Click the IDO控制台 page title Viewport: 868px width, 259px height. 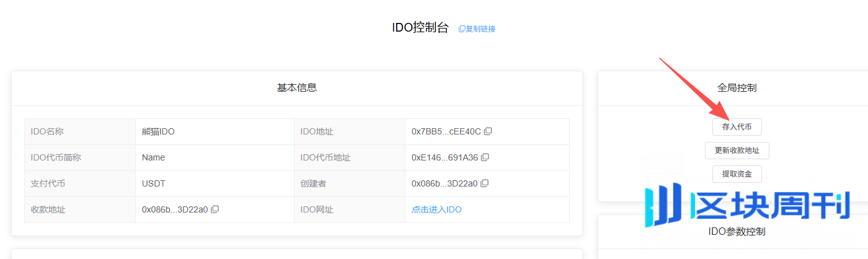click(x=420, y=28)
